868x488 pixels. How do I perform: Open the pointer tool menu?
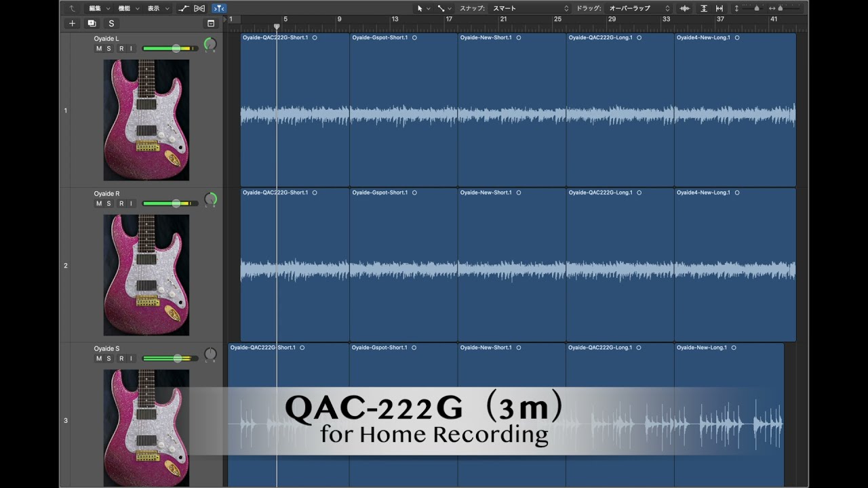click(x=423, y=8)
